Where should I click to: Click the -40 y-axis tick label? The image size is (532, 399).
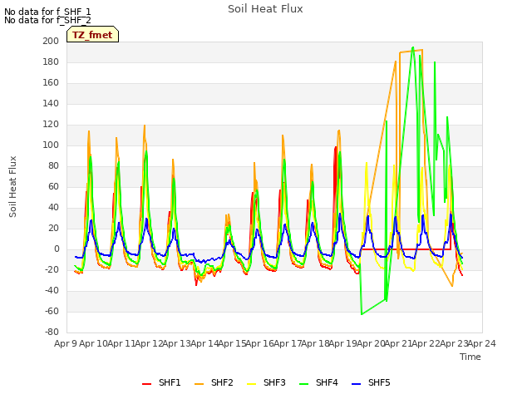(52, 290)
